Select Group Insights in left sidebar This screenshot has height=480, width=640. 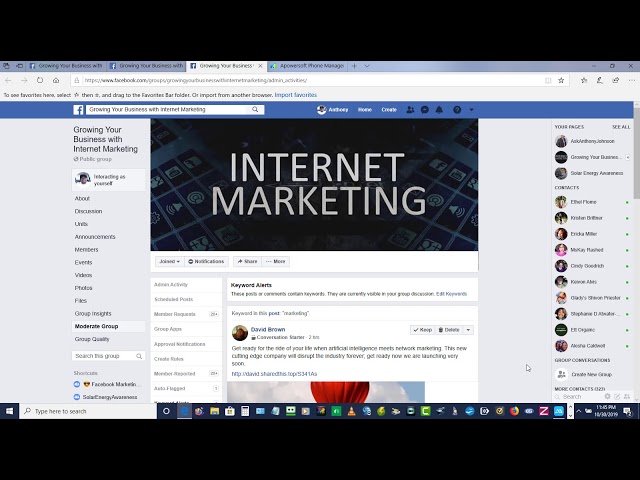coord(93,313)
